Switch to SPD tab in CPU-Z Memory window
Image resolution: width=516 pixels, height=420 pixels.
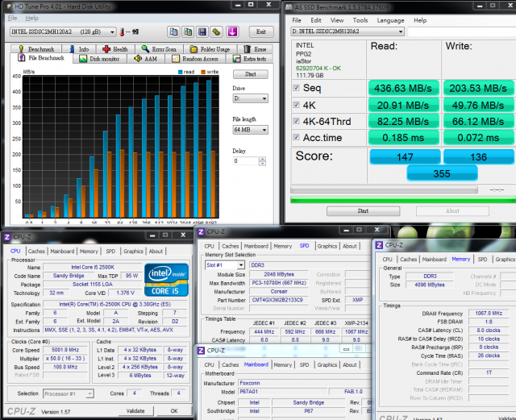pos(482,260)
